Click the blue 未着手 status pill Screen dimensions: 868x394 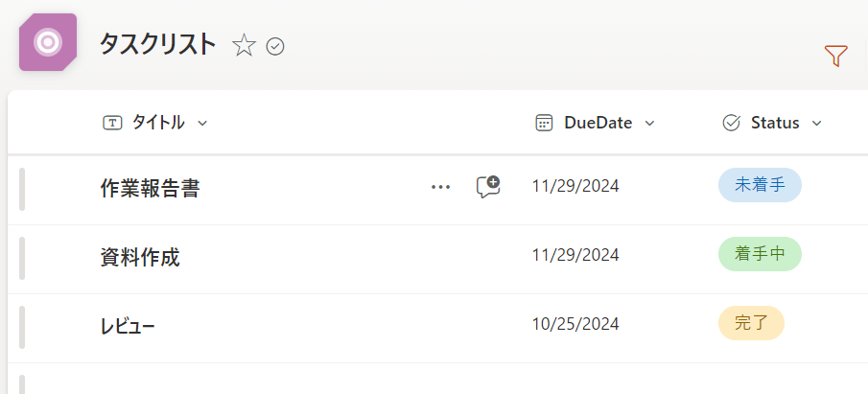coord(760,186)
